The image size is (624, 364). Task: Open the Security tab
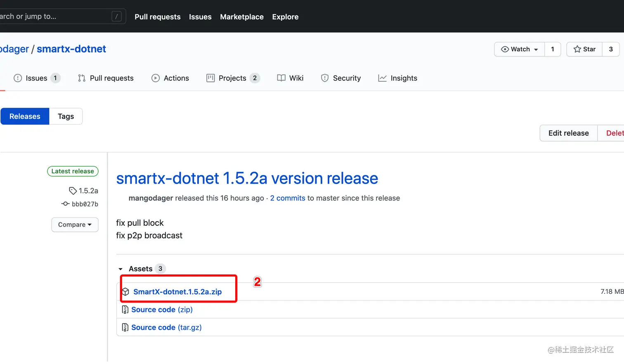click(x=340, y=78)
